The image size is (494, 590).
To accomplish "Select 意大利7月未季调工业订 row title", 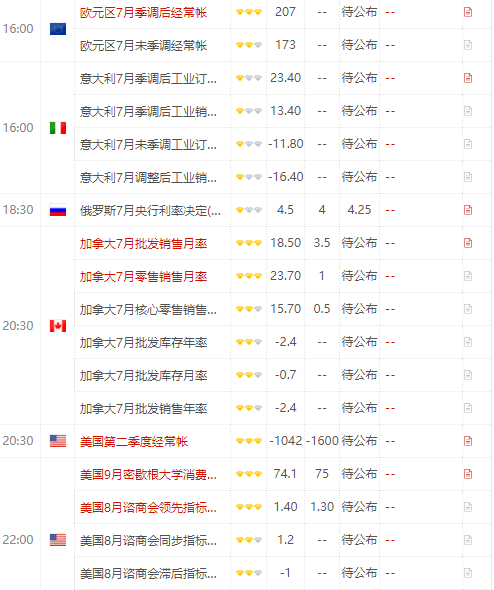I will pos(148,145).
